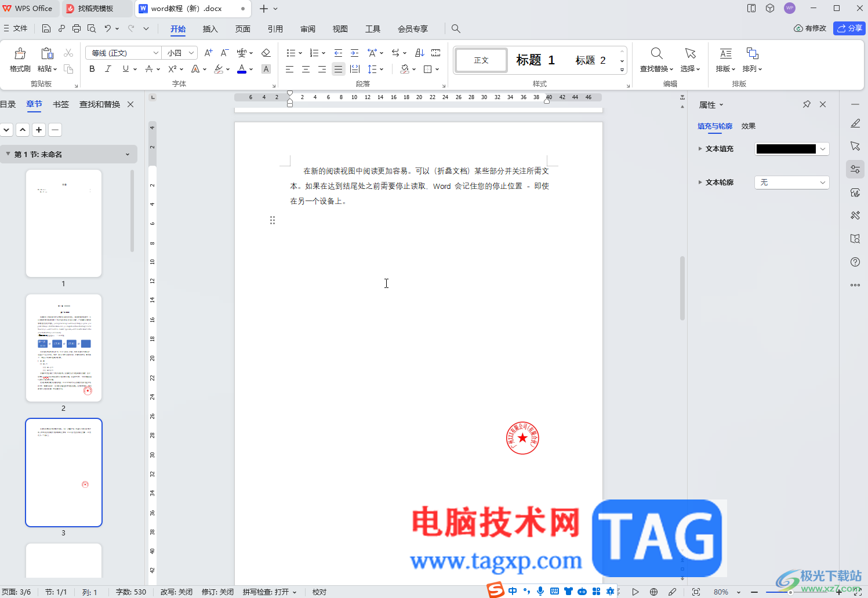Image resolution: width=868 pixels, height=598 pixels.
Task: Click the Format Painter icon
Action: [20, 54]
